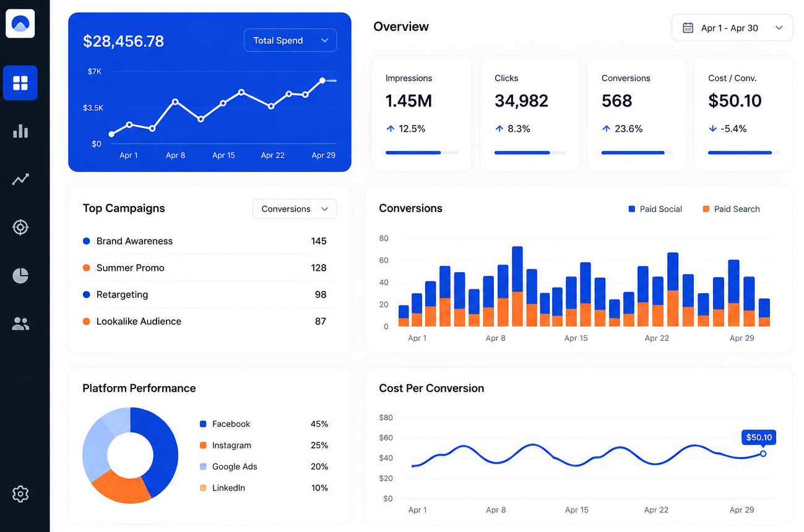Click the app logo in sidebar
Viewport: 804px width, 532px height.
(20, 24)
